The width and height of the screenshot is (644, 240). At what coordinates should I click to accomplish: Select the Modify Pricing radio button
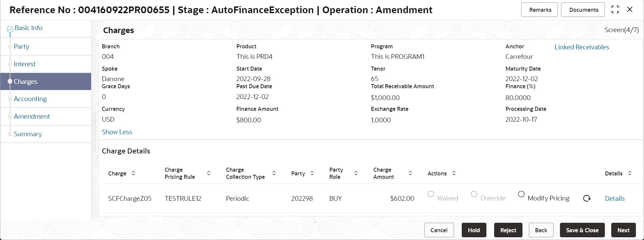click(521, 194)
